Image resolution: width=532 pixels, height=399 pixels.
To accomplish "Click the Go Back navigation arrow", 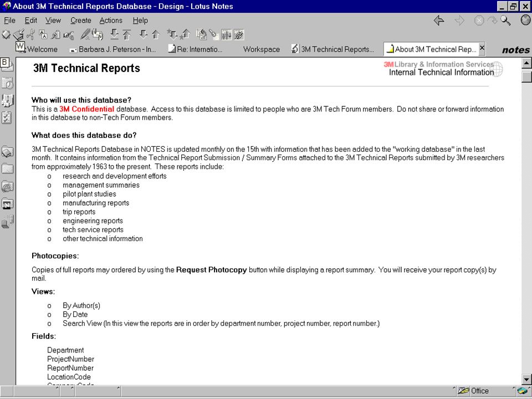I will click(x=439, y=21).
